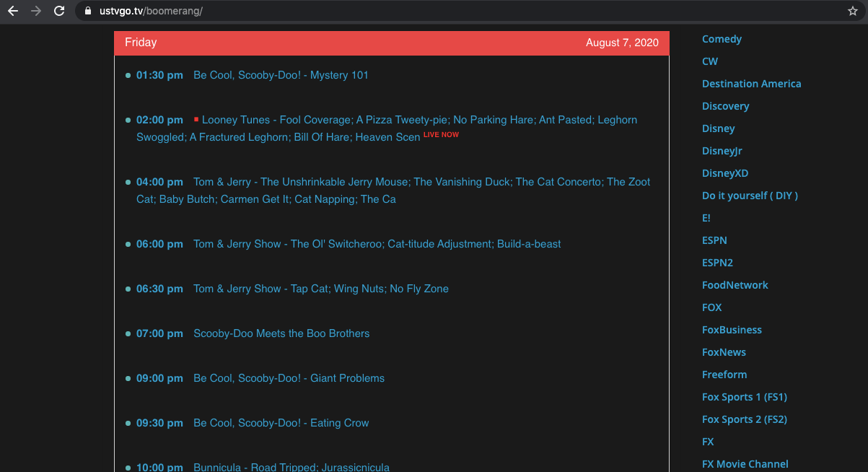Open the DisneyXD channel

point(725,173)
